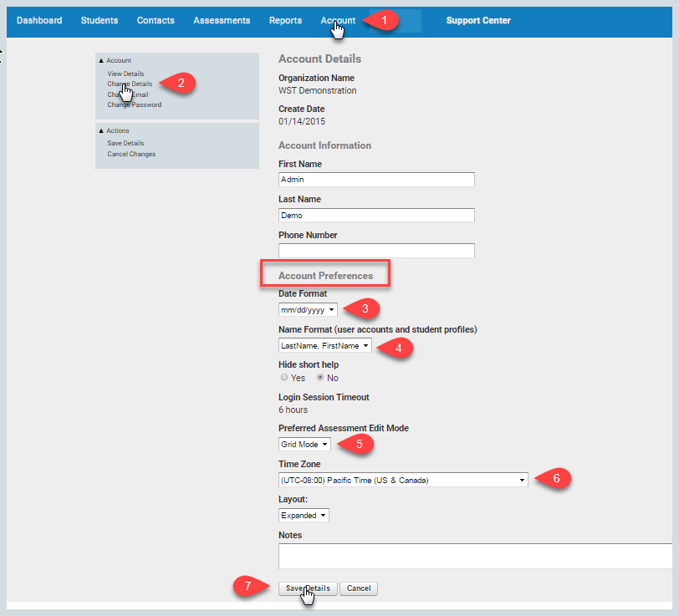Viewport: 679px width, 616px height.
Task: Click the First Name input field
Action: 376,180
